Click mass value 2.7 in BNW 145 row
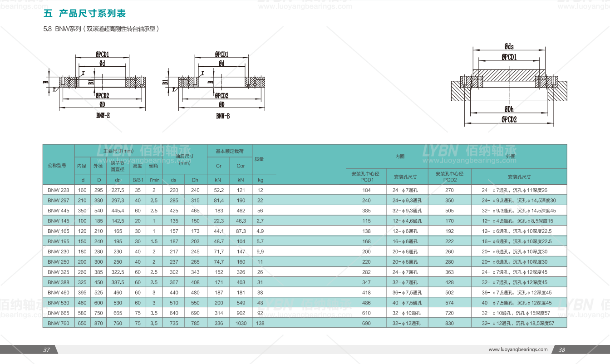This screenshot has width=610, height=364. click(x=260, y=221)
